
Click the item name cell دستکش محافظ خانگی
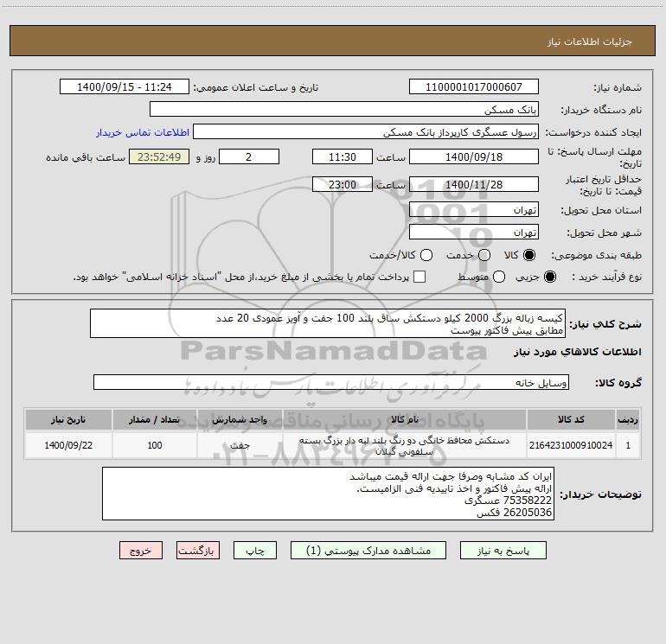pos(405,446)
